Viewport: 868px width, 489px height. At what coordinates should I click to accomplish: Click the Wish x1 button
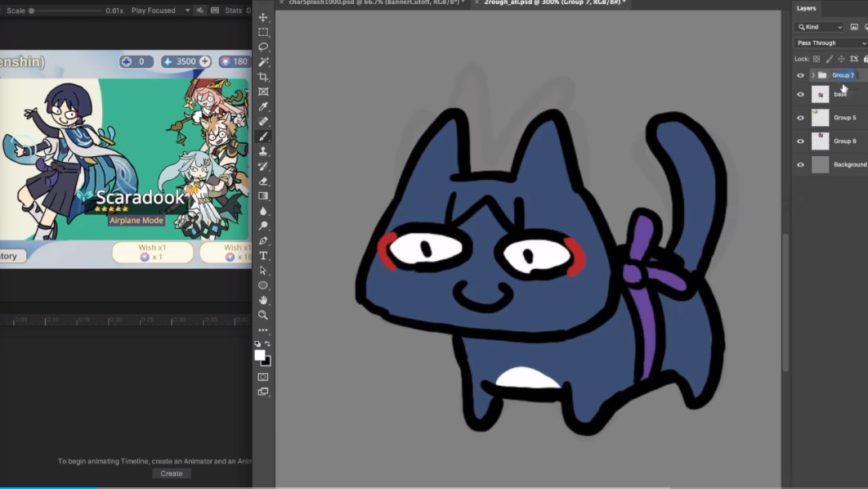click(152, 252)
